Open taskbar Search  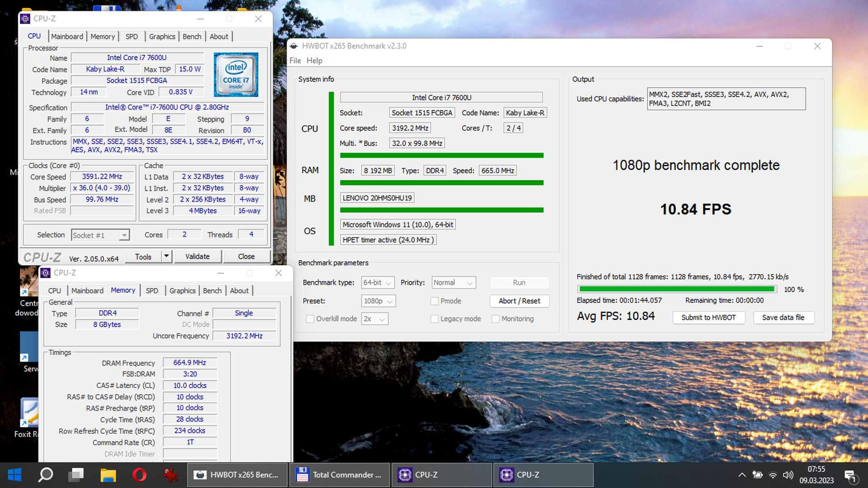coord(46,475)
